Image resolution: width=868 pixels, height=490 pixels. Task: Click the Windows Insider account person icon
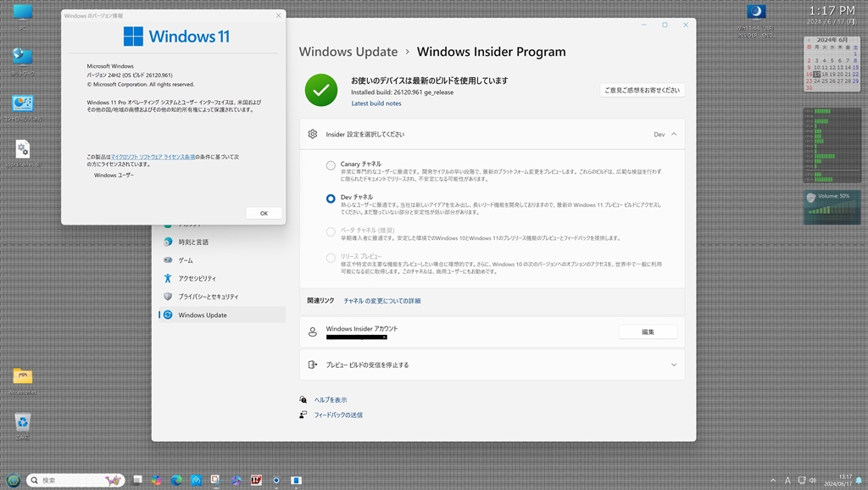coord(313,331)
